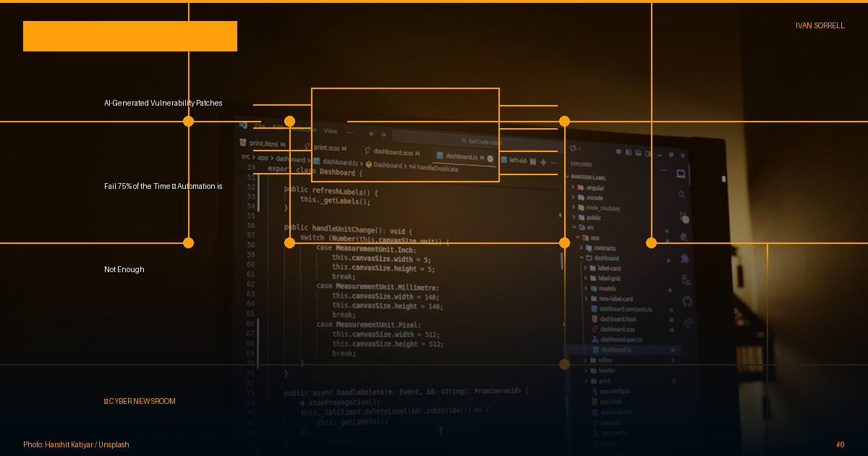Click the "#0" card number

tap(840, 444)
